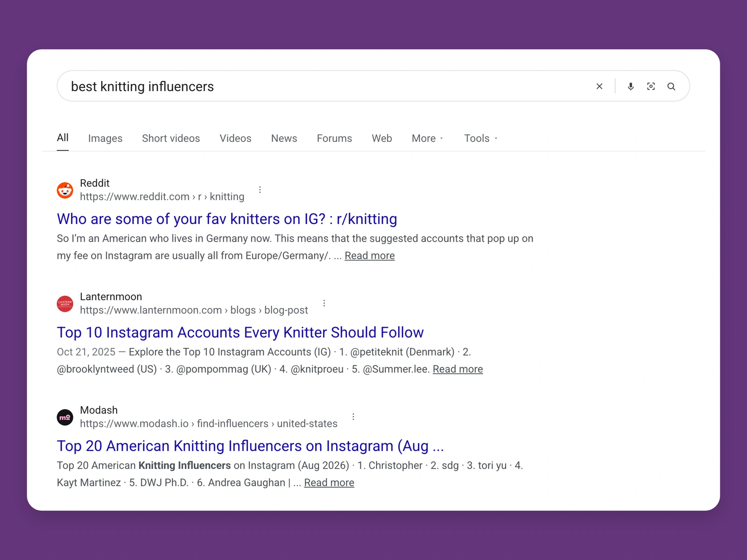Open 'Who are some of your fav knitters' link
The image size is (747, 560).
click(227, 219)
